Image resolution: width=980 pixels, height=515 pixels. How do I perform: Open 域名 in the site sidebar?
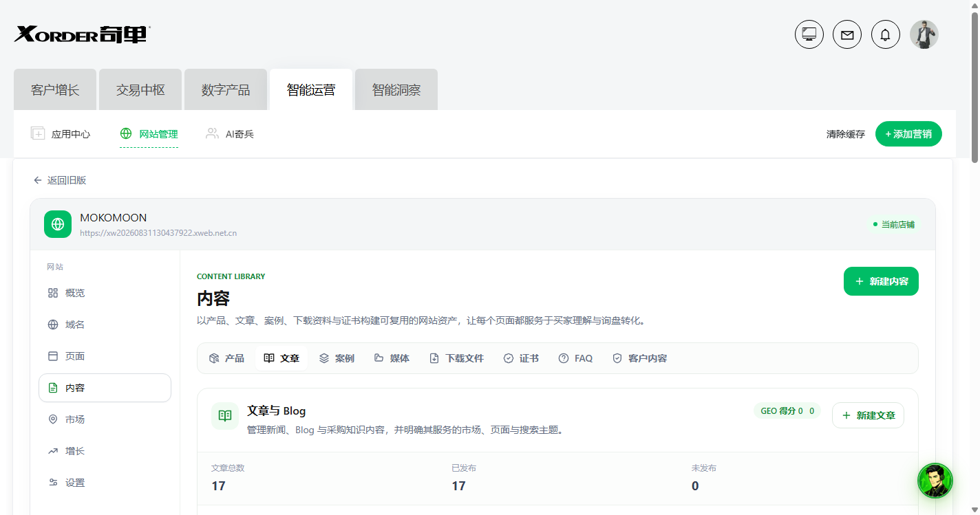pyautogui.click(x=105, y=325)
